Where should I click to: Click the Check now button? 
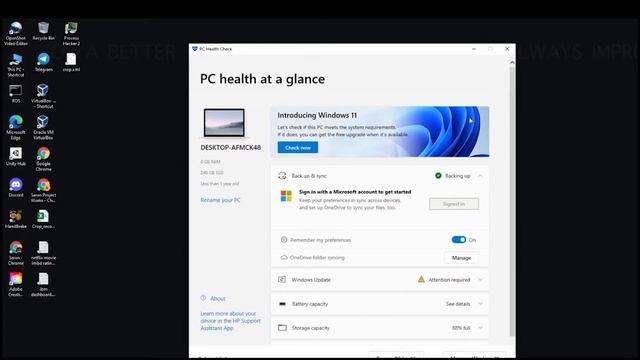point(298,147)
